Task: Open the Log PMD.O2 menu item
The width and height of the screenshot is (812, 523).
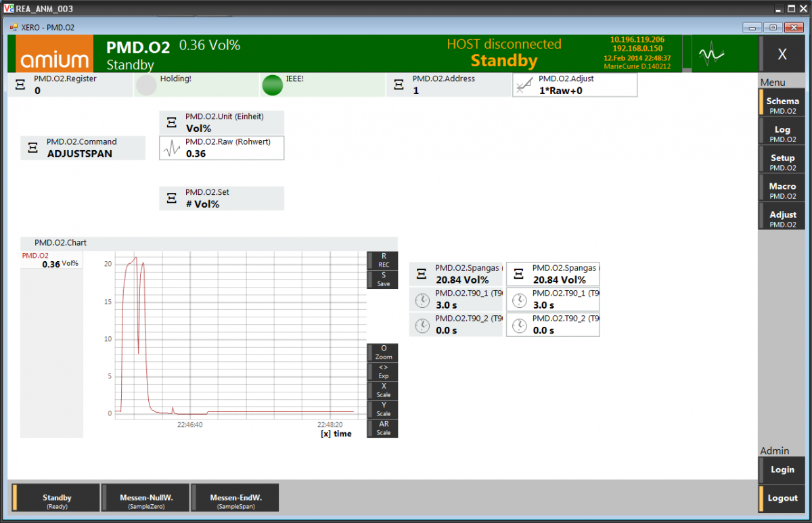Action: (782, 133)
